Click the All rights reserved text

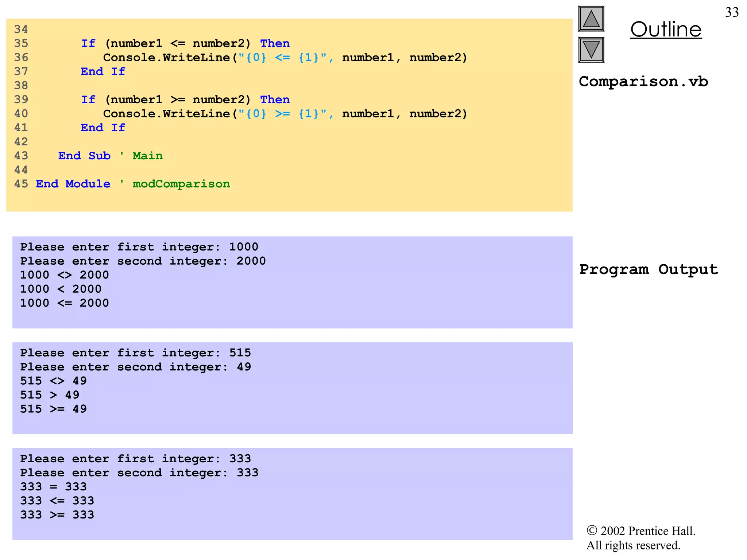pyautogui.click(x=633, y=545)
